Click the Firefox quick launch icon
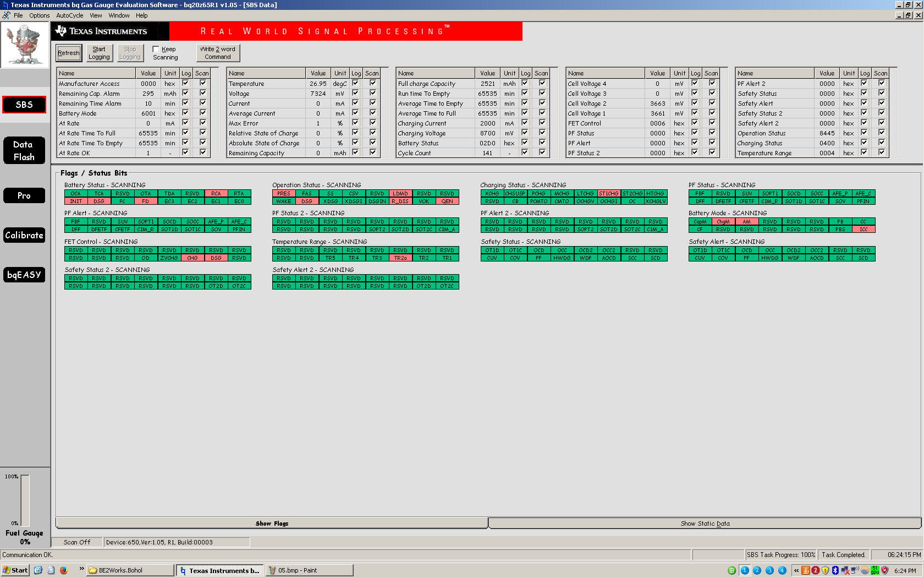924x578 pixels. click(x=64, y=570)
